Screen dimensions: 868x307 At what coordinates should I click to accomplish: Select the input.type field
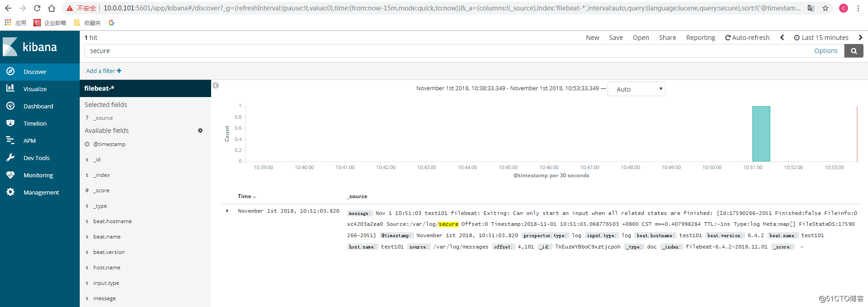(x=106, y=283)
